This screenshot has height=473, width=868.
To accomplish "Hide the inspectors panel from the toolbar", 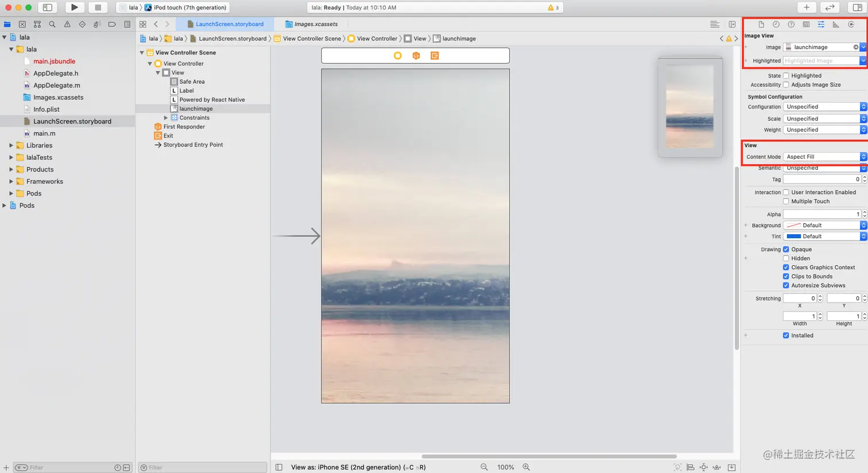I will click(857, 7).
